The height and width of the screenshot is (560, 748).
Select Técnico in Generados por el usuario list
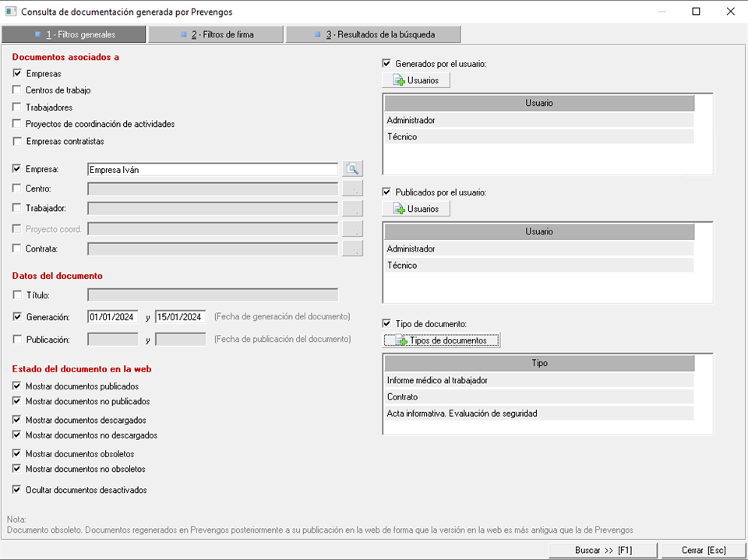coord(538,137)
